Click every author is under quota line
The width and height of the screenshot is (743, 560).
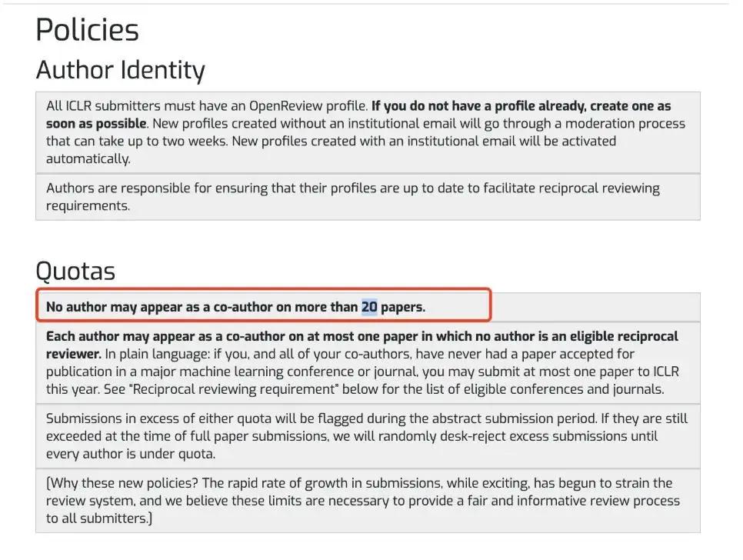131,454
